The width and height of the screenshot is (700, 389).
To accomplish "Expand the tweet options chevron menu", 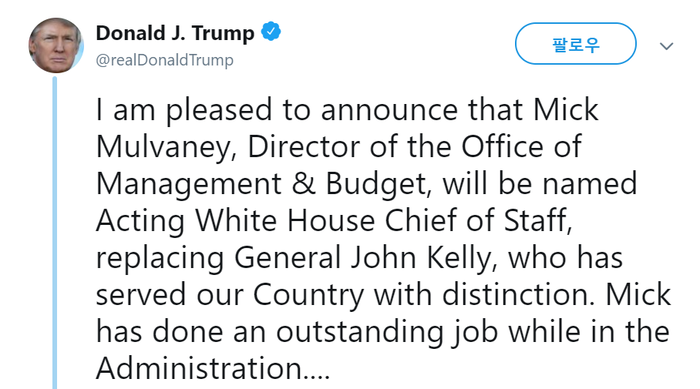I will click(x=667, y=46).
